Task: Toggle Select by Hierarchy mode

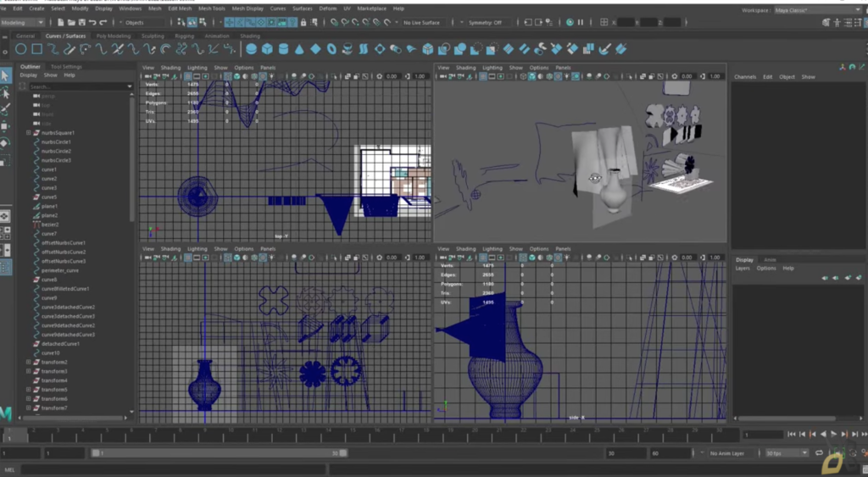Action: pos(181,22)
